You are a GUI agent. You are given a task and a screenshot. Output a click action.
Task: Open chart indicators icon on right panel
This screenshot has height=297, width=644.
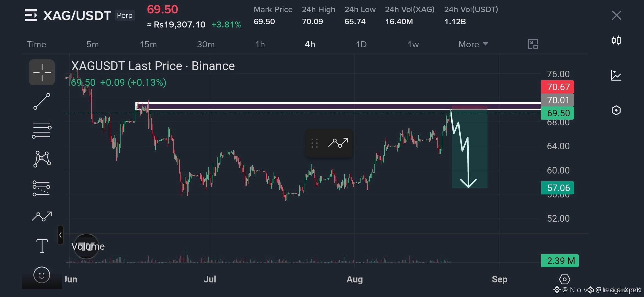tap(616, 75)
